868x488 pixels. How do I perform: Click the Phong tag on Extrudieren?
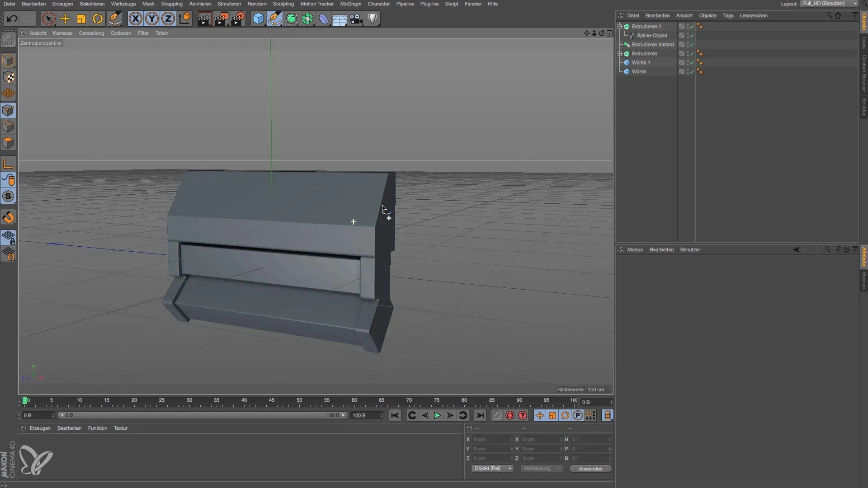(x=700, y=53)
